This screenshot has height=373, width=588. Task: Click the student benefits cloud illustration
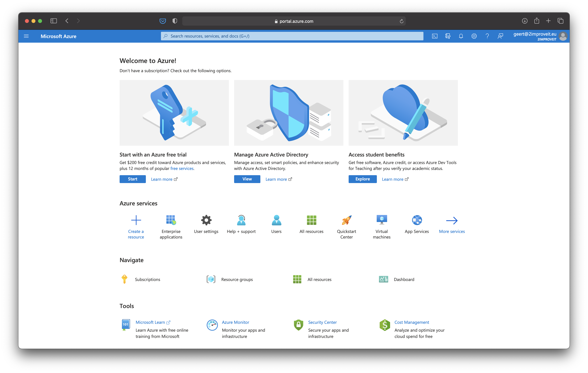(x=403, y=113)
